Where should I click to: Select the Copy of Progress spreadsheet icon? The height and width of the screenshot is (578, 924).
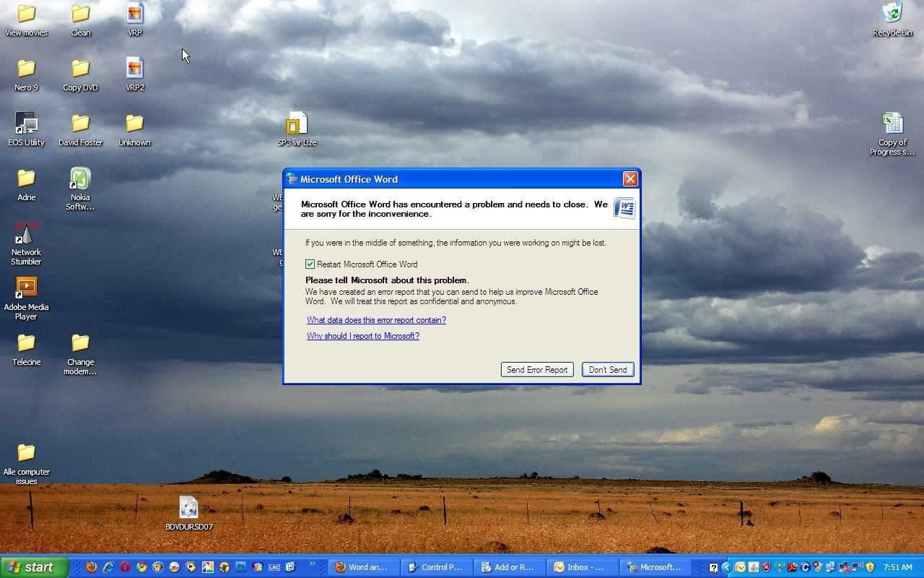click(892, 134)
